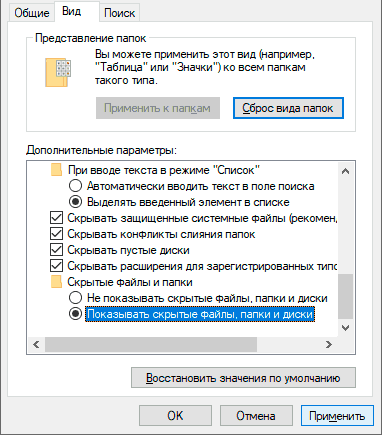Select Не показывать скрытые файлы, папки и диски
The width and height of the screenshot is (382, 435).
click(x=75, y=298)
